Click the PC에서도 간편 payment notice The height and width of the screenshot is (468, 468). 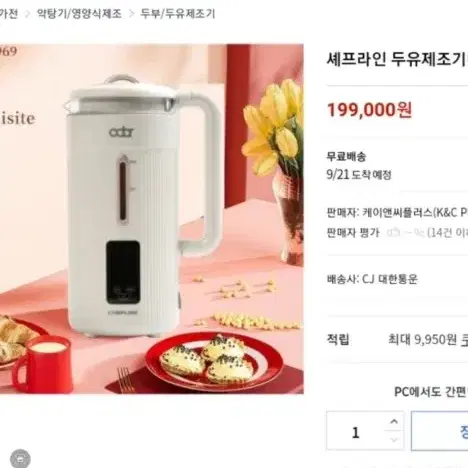click(431, 392)
